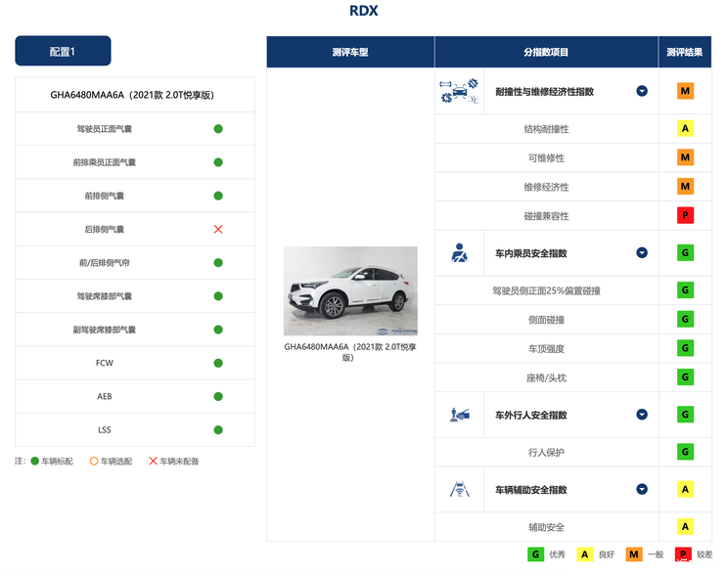Click the red P rating for 碰撞兼容性
The image size is (728, 575).
tap(686, 215)
